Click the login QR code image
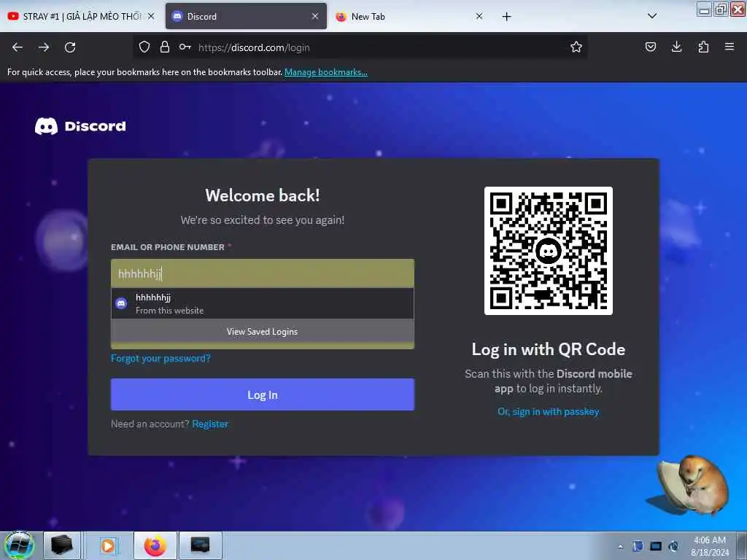Image resolution: width=747 pixels, height=560 pixels. click(549, 251)
